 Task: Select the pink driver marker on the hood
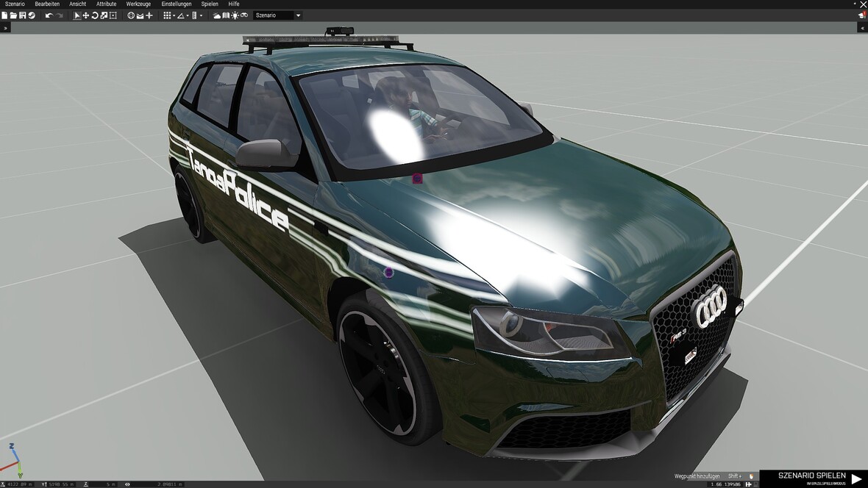[x=417, y=178]
